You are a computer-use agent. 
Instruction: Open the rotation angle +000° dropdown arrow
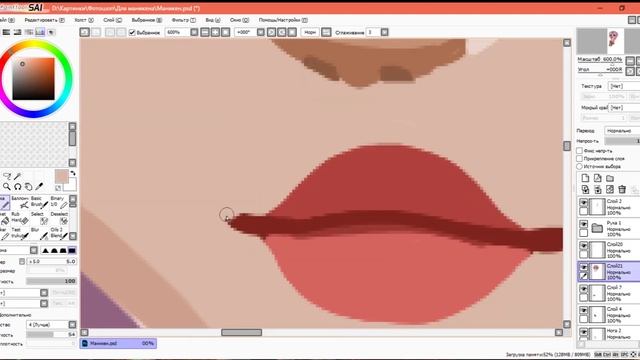[261, 32]
